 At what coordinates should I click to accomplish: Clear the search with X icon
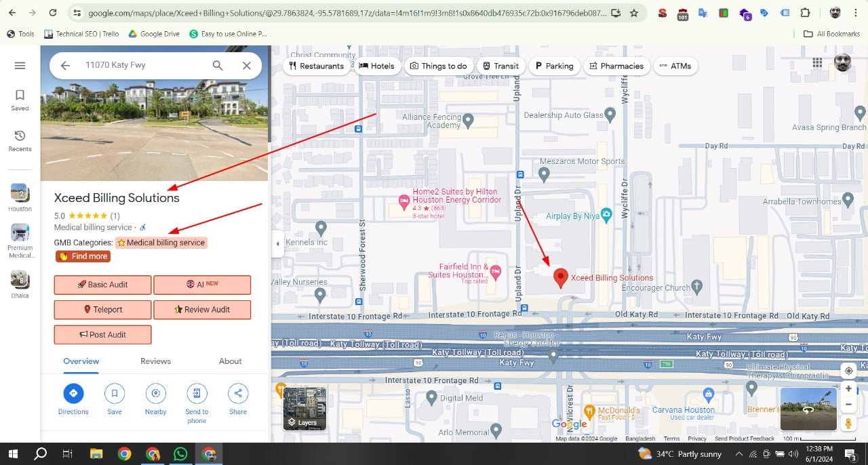coord(247,65)
